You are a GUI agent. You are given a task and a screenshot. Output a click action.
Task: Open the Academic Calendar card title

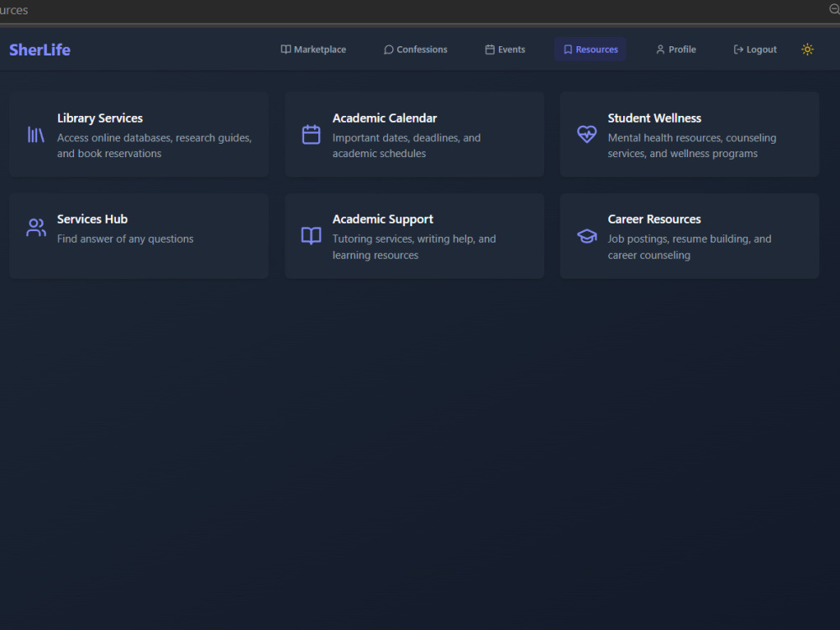[x=385, y=118]
